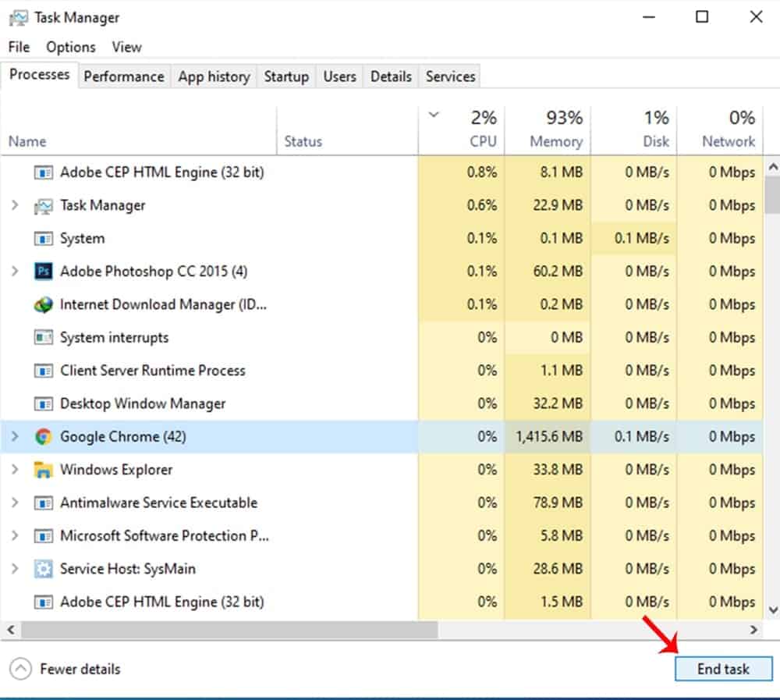Expand Microsoft Software Protection group

pyautogui.click(x=15, y=535)
